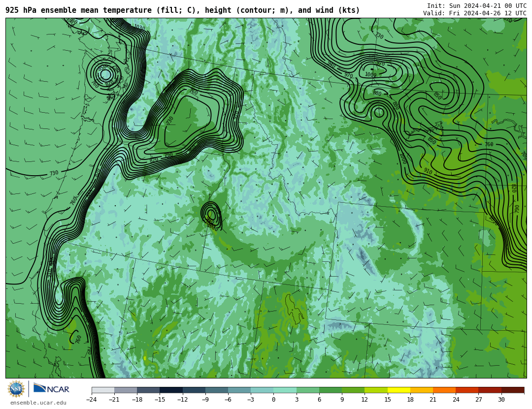This screenshot has height=409, width=532.
Task: Click the 3 colorbar tick label
Action: coord(297,400)
